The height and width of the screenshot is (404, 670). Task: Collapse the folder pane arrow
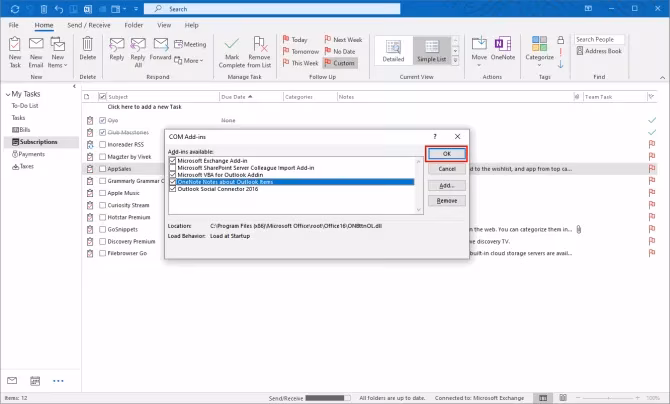coord(74,86)
